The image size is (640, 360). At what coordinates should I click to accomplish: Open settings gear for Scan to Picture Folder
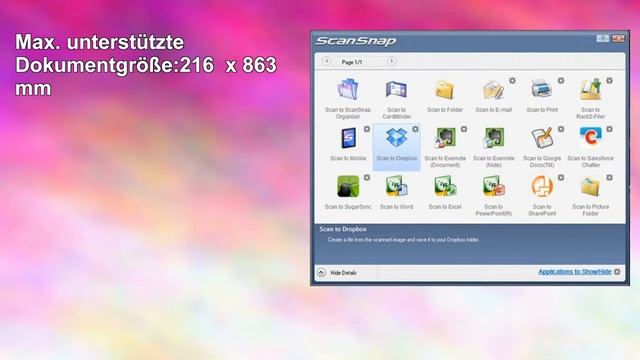pyautogui.click(x=609, y=178)
